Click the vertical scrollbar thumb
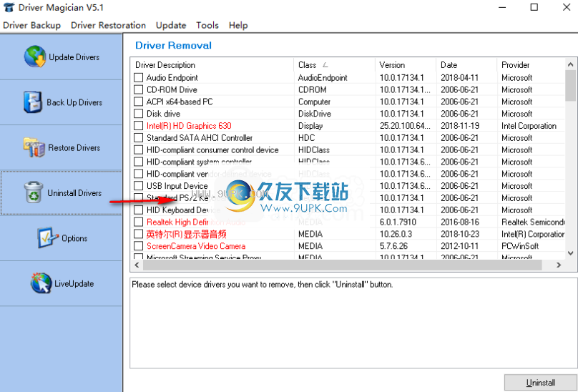Screen dimensions: 578x392 point(571,86)
